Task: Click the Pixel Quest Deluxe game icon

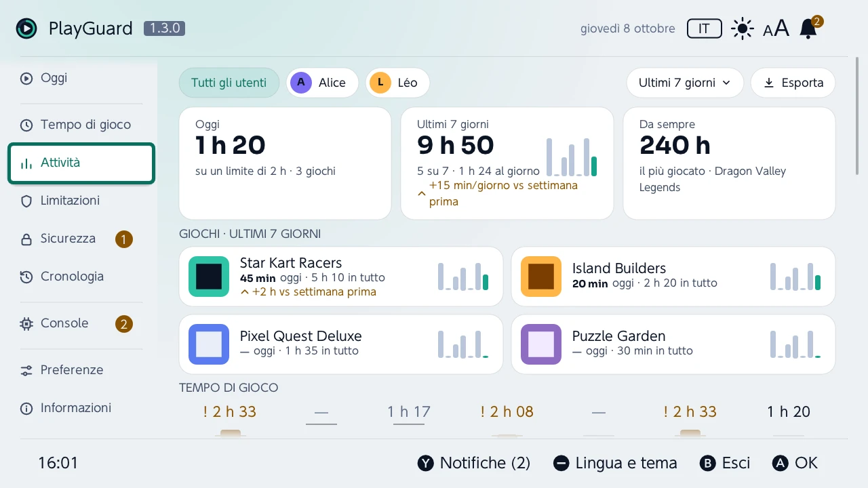Action: pyautogui.click(x=209, y=344)
